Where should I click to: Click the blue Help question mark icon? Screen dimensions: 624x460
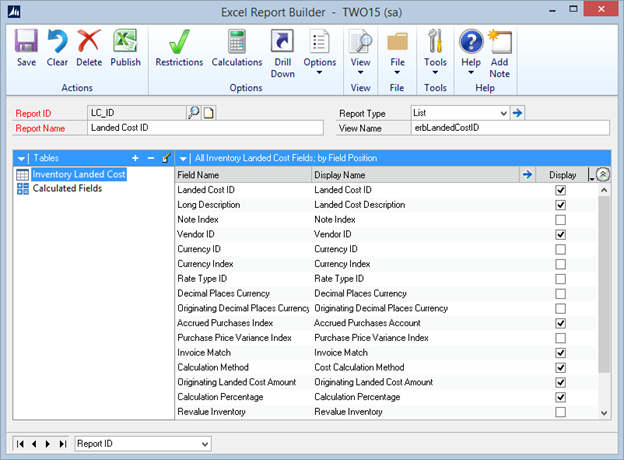[x=471, y=41]
